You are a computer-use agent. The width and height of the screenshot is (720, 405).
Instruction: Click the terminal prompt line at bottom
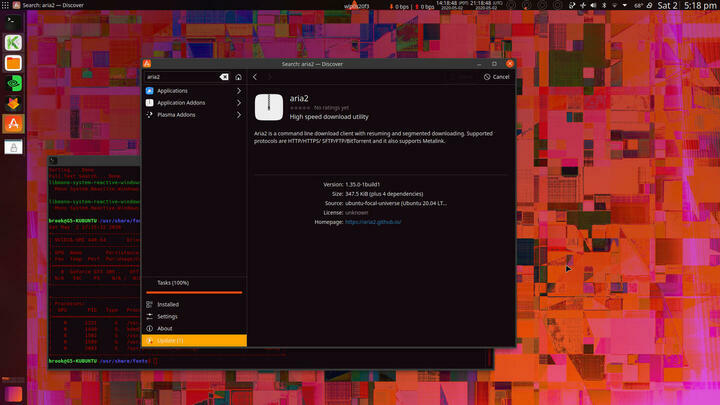click(x=103, y=361)
